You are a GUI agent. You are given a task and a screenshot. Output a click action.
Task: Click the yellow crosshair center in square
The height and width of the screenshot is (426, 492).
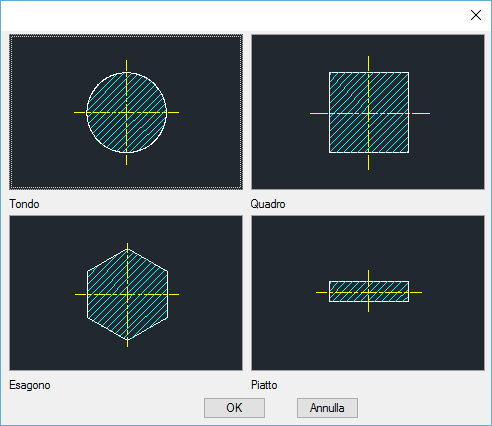(x=368, y=114)
